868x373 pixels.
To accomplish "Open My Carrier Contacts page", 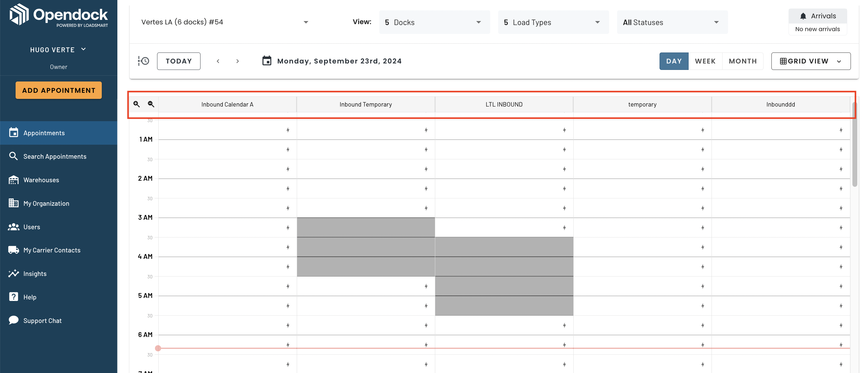I will coord(59,250).
